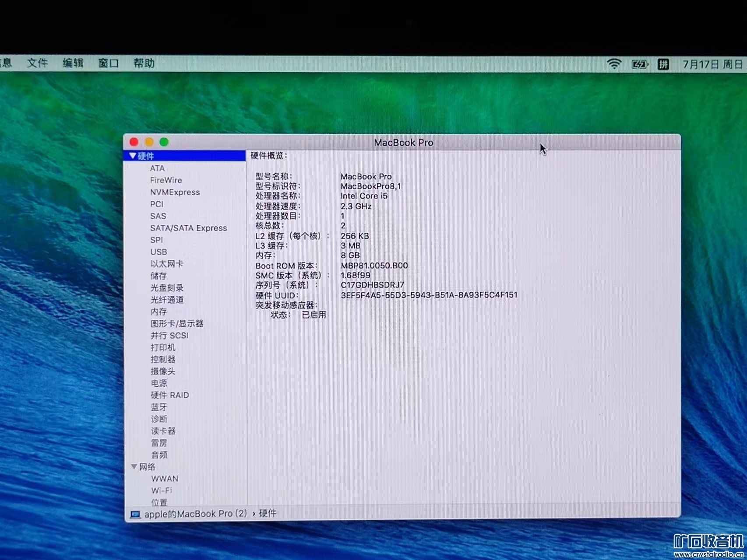Select USB in the sidebar
The image size is (747, 560).
159,252
